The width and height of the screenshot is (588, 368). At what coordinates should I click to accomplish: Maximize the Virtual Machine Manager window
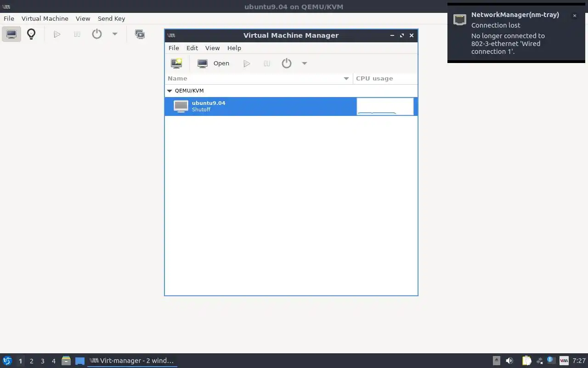click(x=402, y=35)
